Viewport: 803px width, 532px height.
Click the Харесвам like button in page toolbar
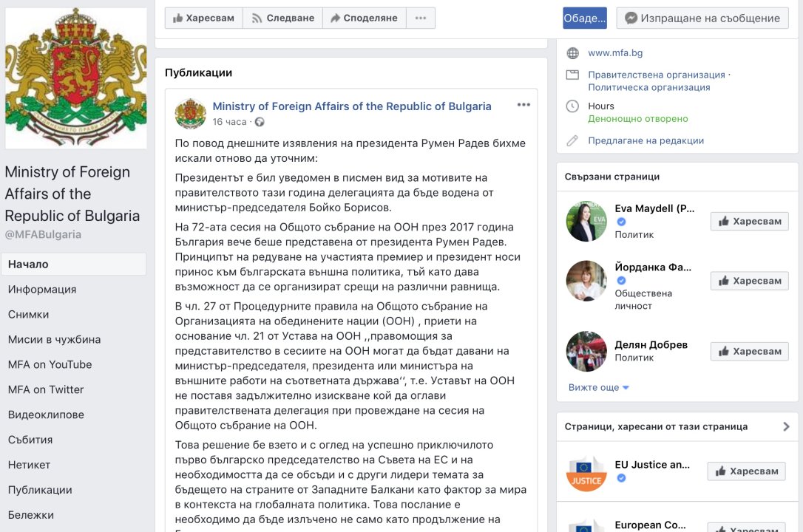(204, 18)
